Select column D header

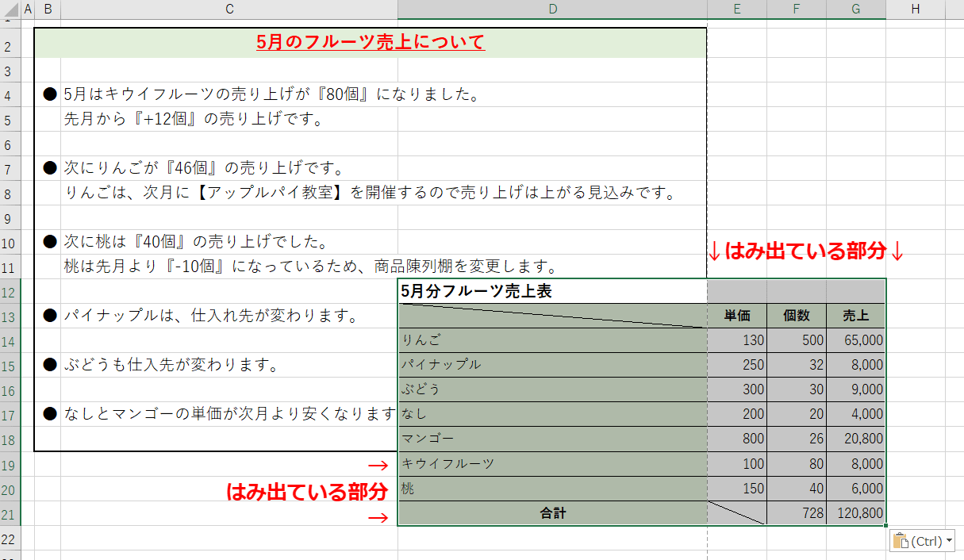point(552,9)
